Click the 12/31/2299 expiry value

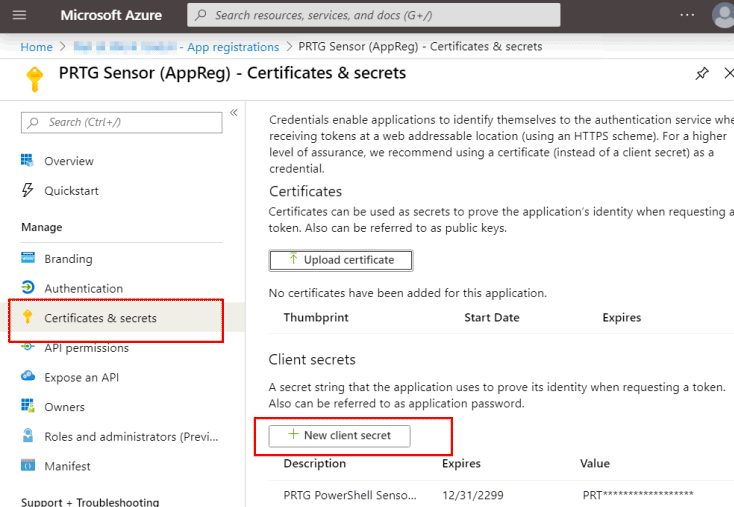coord(473,495)
